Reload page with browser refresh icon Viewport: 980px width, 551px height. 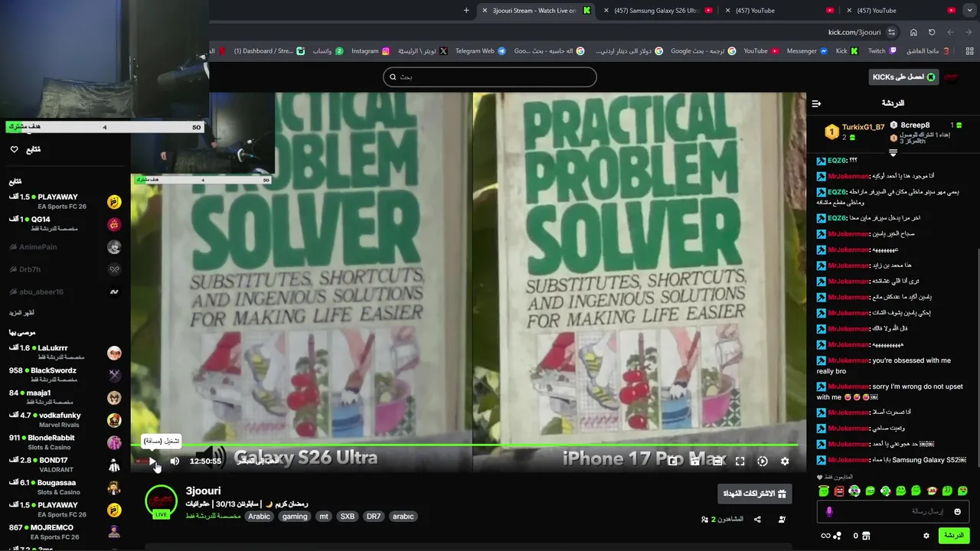pyautogui.click(x=932, y=32)
